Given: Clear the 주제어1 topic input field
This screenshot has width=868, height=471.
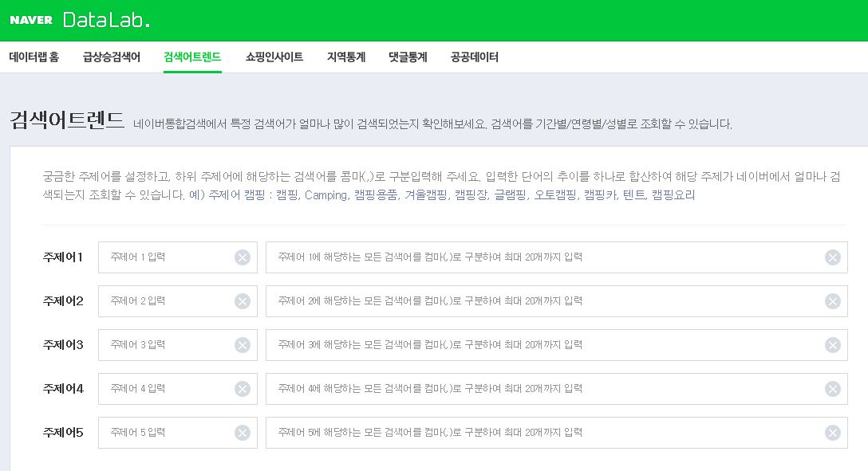Looking at the screenshot, I should point(243,257).
